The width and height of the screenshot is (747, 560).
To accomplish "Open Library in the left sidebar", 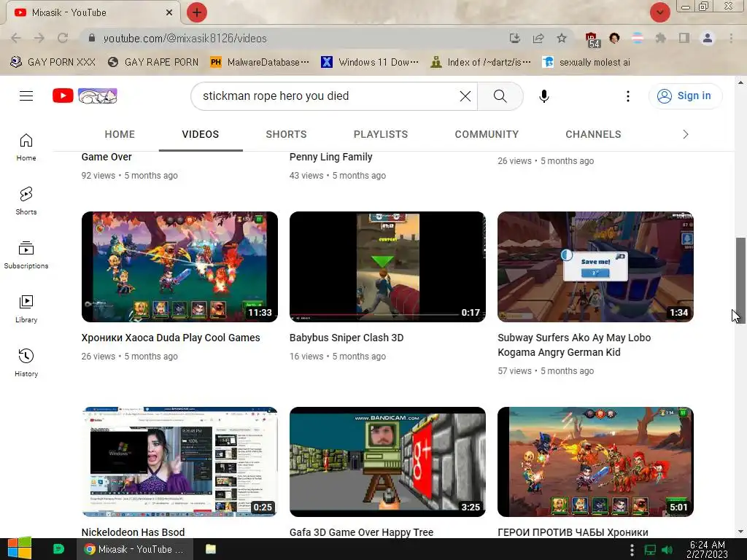I will coord(26,308).
